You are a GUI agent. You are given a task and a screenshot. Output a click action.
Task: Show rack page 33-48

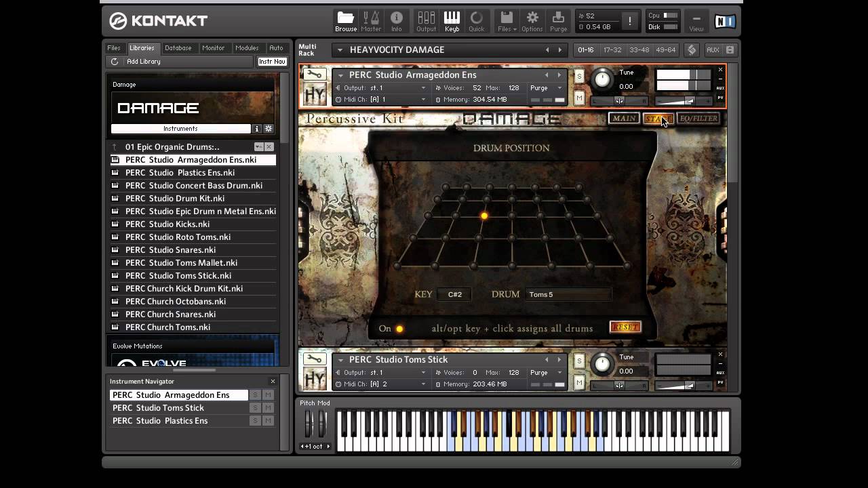pos(639,50)
